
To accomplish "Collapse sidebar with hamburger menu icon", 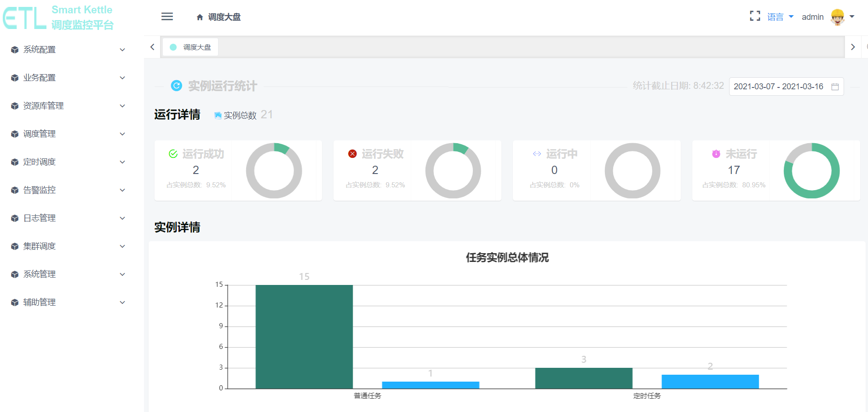I will point(167,17).
